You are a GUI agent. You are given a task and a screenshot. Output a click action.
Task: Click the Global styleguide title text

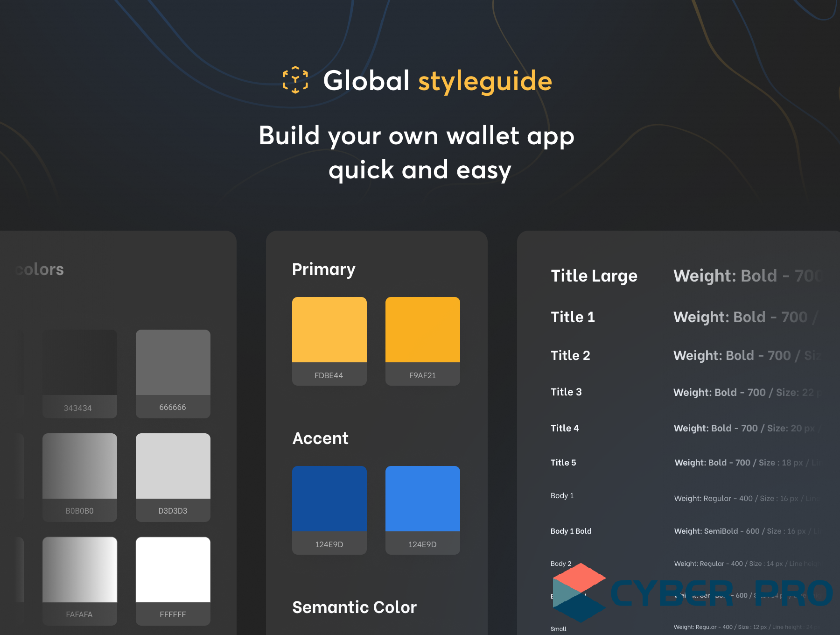[437, 80]
